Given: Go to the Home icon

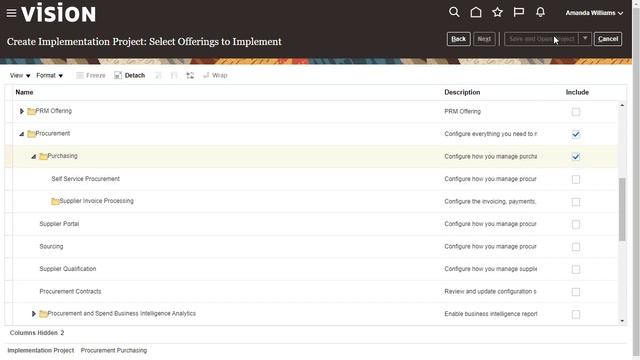Looking at the screenshot, I should tap(476, 12).
